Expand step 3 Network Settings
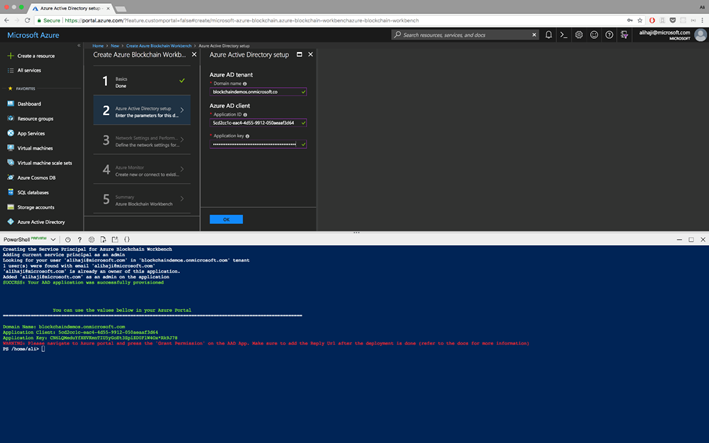Image resolution: width=709 pixels, height=443 pixels. click(142, 140)
